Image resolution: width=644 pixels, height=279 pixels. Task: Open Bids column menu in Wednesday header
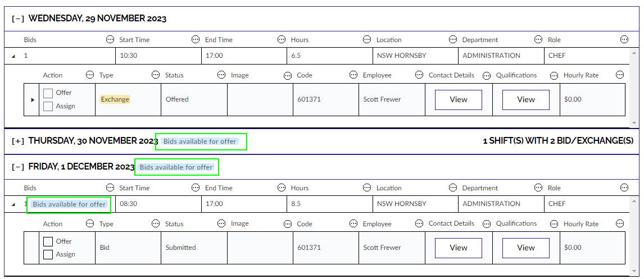[x=110, y=40]
